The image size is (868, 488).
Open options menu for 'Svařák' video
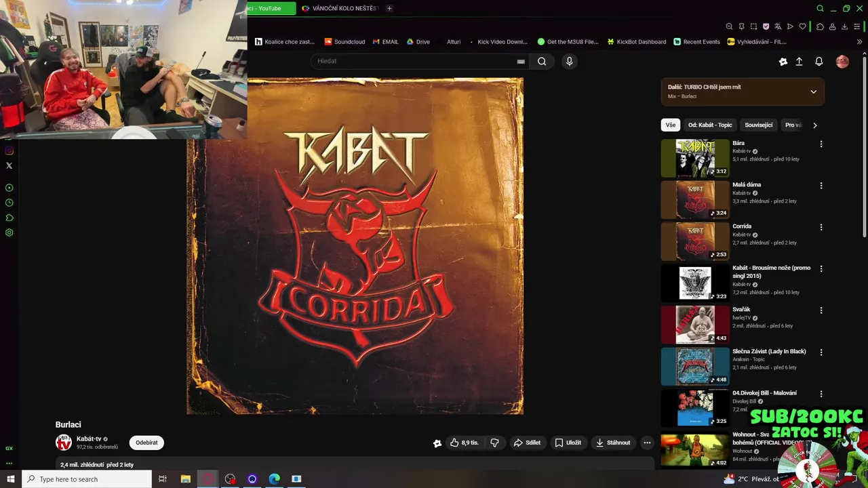coord(821,310)
